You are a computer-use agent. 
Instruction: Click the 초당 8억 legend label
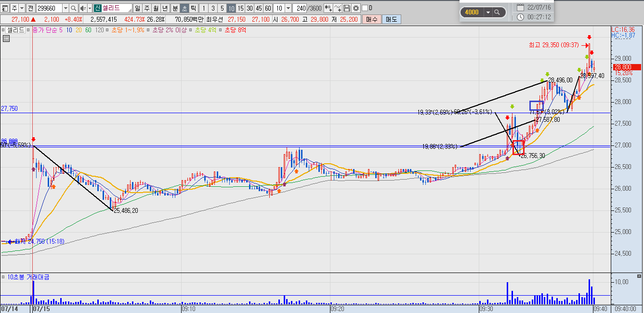235,29
